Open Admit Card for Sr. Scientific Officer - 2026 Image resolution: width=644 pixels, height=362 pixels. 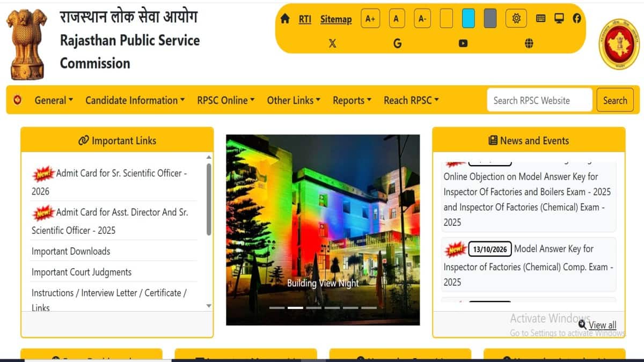(109, 182)
